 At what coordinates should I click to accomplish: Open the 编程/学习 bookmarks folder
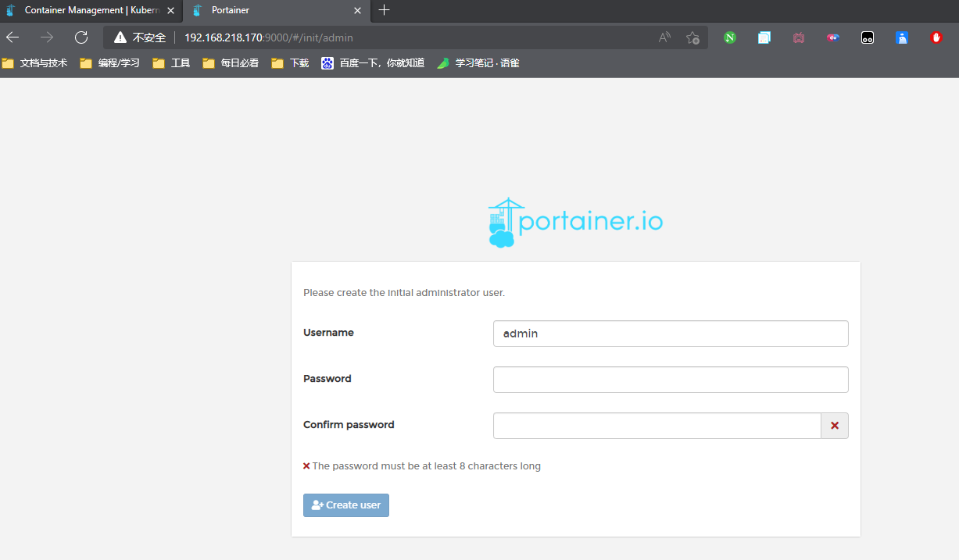click(x=110, y=63)
